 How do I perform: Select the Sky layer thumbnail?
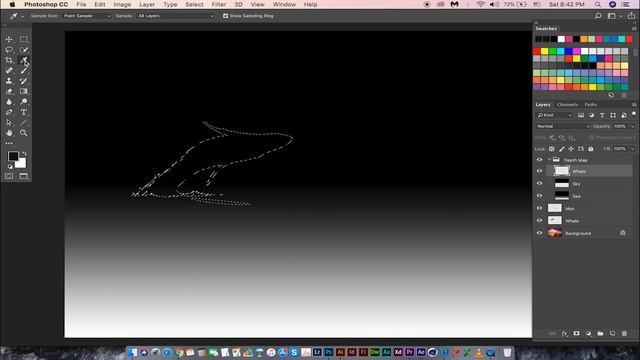click(562, 184)
